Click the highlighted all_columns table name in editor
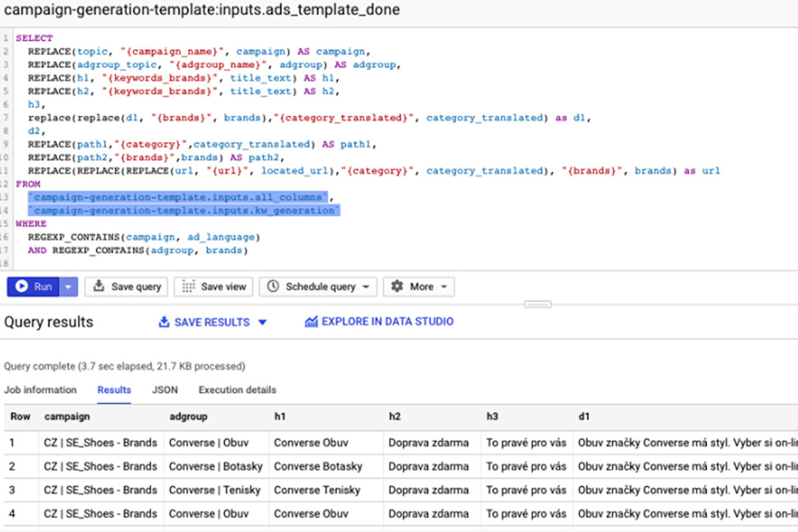This screenshot has height=532, width=798. pos(179,197)
